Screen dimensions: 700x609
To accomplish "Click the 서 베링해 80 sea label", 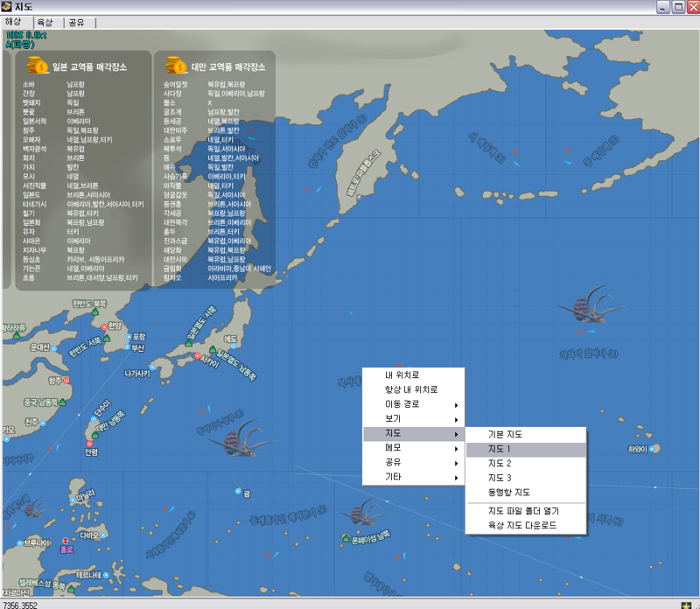I will (487, 147).
